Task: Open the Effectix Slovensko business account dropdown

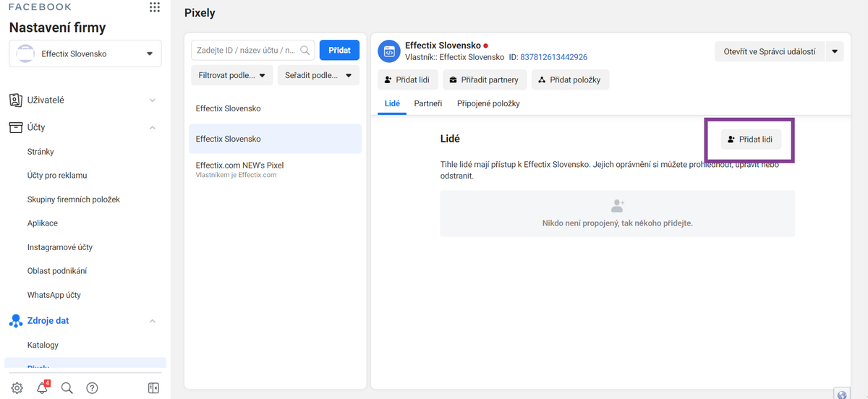Action: 85,53
